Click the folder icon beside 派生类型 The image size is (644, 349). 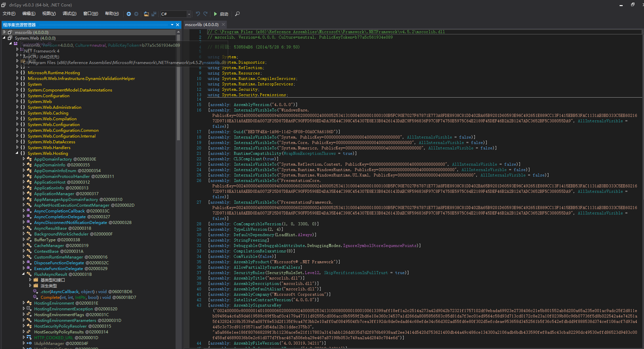tap(36, 286)
